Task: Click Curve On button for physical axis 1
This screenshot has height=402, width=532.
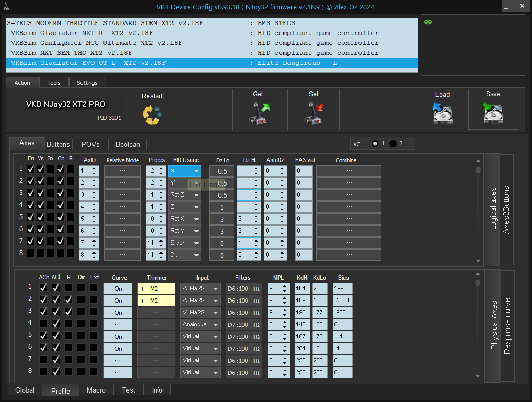Action: coord(118,289)
